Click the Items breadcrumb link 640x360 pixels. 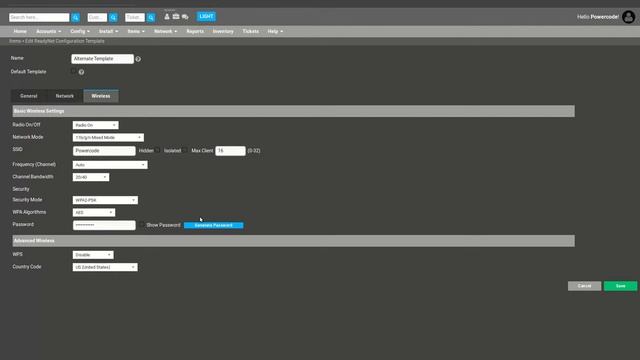click(15, 41)
